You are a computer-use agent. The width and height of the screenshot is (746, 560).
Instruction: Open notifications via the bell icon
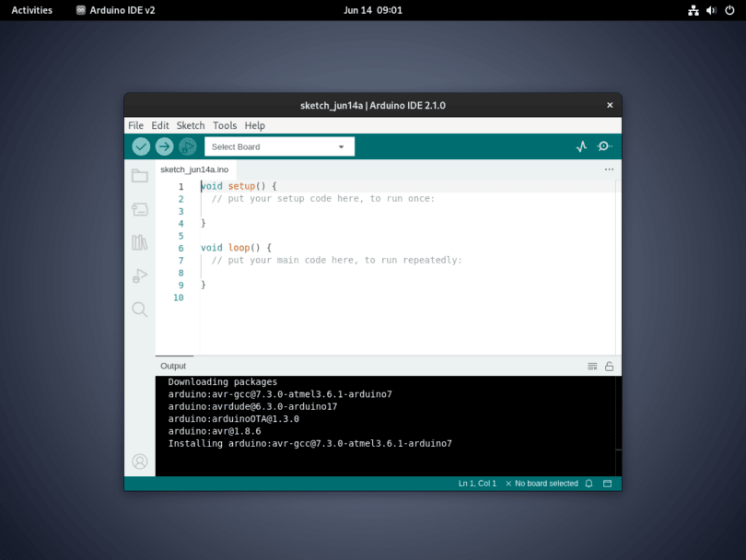(589, 483)
